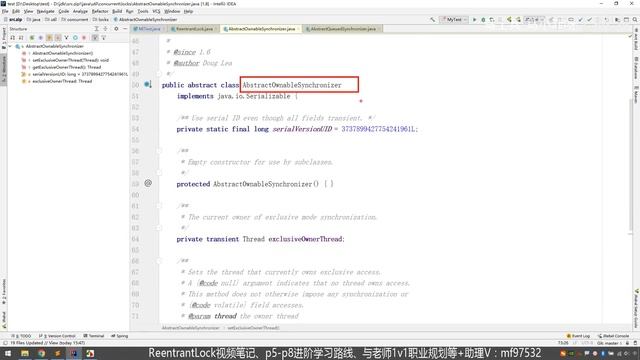Open the VCS menu

click(156, 11)
